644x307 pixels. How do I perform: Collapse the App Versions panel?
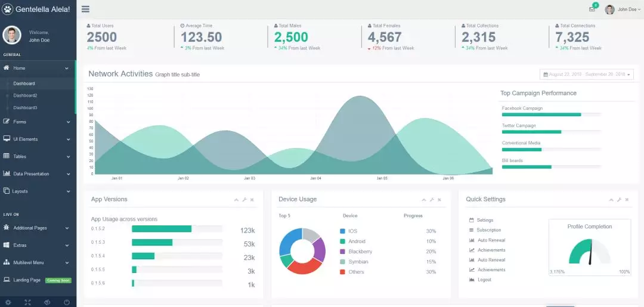point(236,200)
